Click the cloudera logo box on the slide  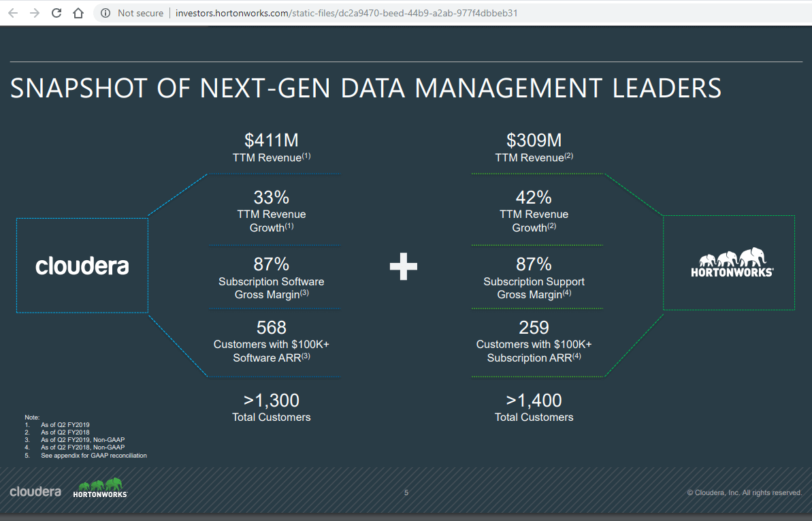pos(82,265)
